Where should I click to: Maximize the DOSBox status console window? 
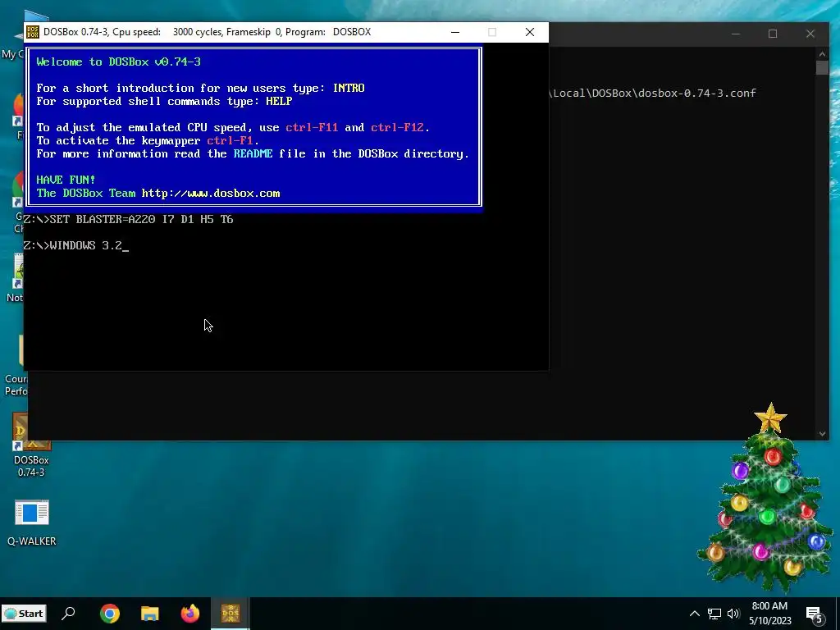(773, 34)
